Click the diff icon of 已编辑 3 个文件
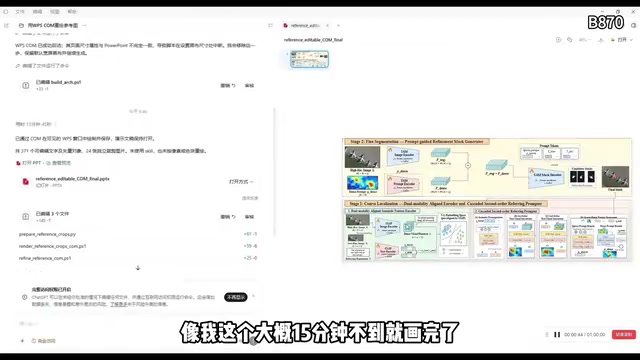 pos(25,217)
